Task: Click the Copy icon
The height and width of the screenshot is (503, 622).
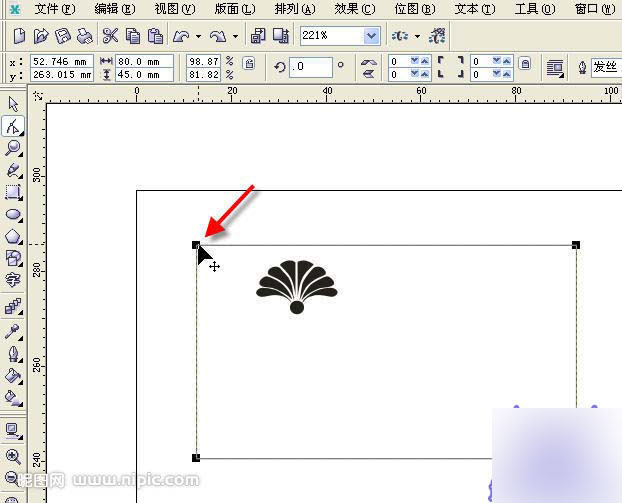Action: click(x=133, y=36)
